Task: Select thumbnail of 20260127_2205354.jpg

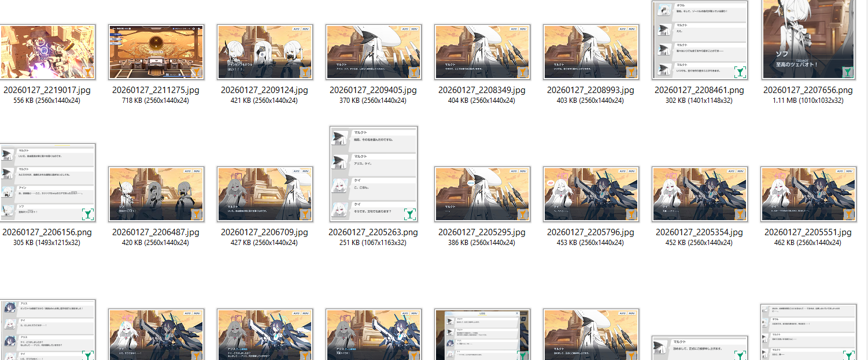Action: pyautogui.click(x=700, y=194)
